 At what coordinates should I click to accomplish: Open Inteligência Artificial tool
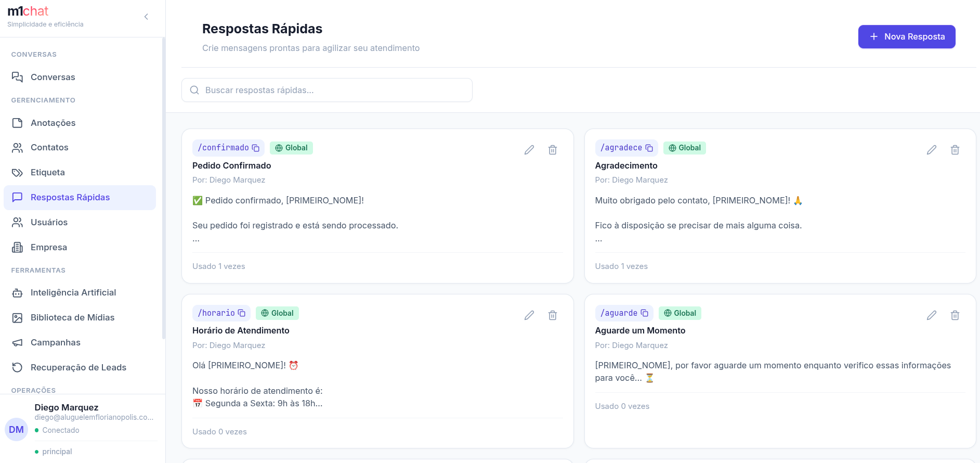click(x=80, y=293)
